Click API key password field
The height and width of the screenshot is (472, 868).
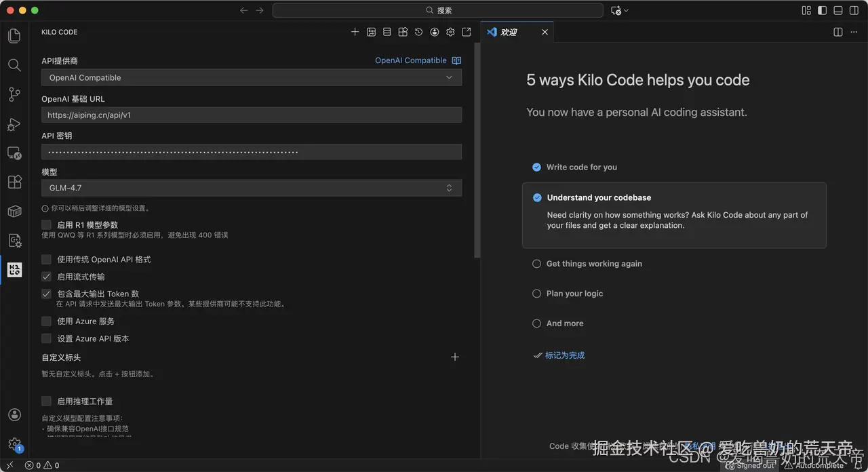[252, 152]
